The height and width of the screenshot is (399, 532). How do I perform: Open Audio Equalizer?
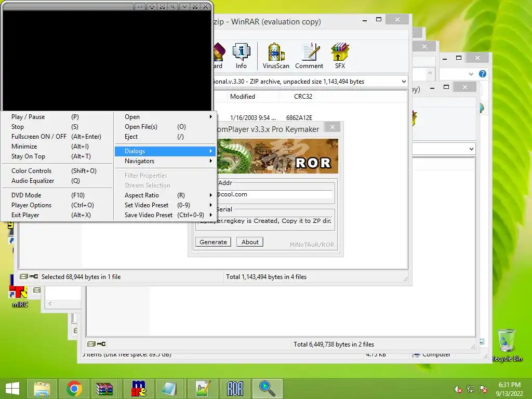coord(57,181)
